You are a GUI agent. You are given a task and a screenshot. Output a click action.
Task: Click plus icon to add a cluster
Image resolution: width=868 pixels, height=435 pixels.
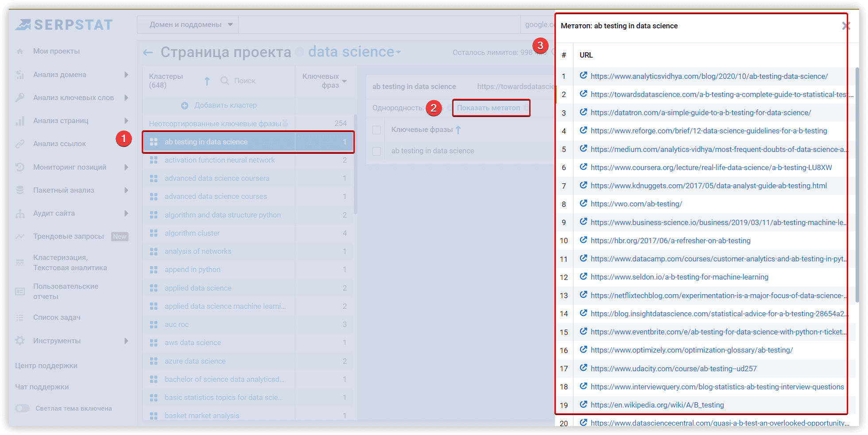(x=185, y=105)
